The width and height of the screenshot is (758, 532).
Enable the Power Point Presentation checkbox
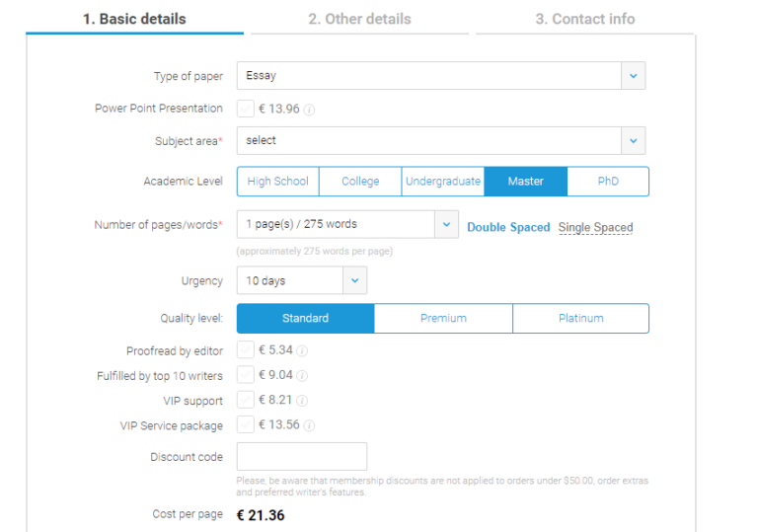(246, 109)
